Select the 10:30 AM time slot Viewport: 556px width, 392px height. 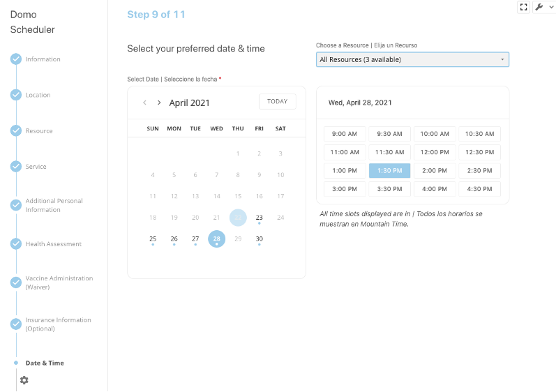tap(480, 134)
